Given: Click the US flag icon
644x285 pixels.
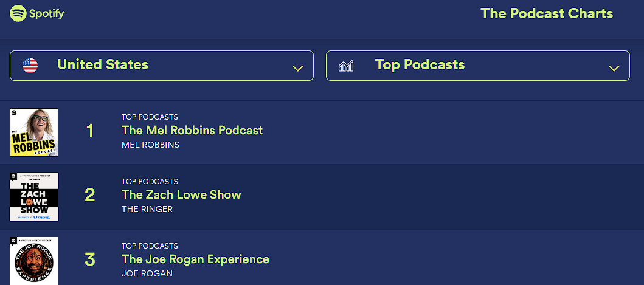Looking at the screenshot, I should click(x=30, y=66).
